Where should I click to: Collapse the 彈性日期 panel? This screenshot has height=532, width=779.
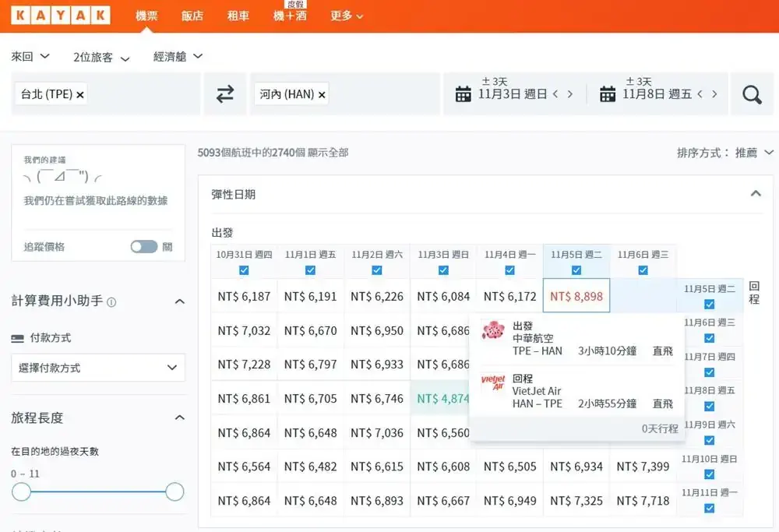[x=755, y=194]
